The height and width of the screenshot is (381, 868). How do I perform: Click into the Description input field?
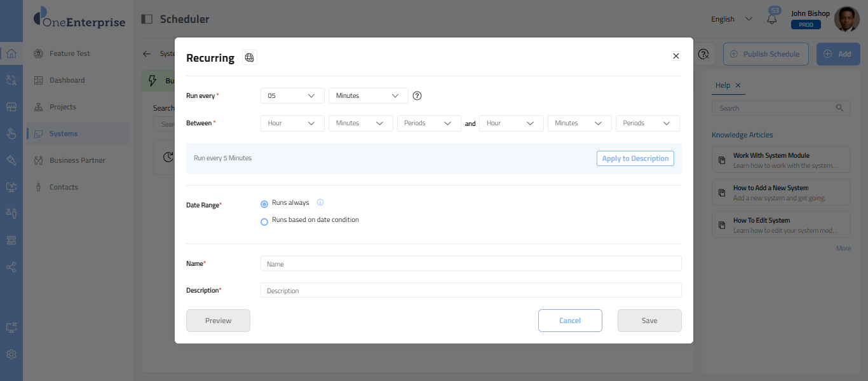(x=470, y=291)
